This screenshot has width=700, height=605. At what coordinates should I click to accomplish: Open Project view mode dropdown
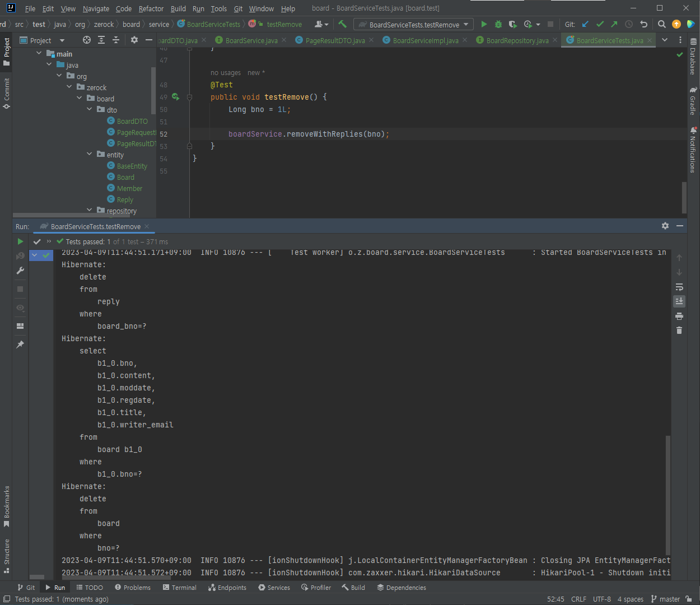click(62, 40)
